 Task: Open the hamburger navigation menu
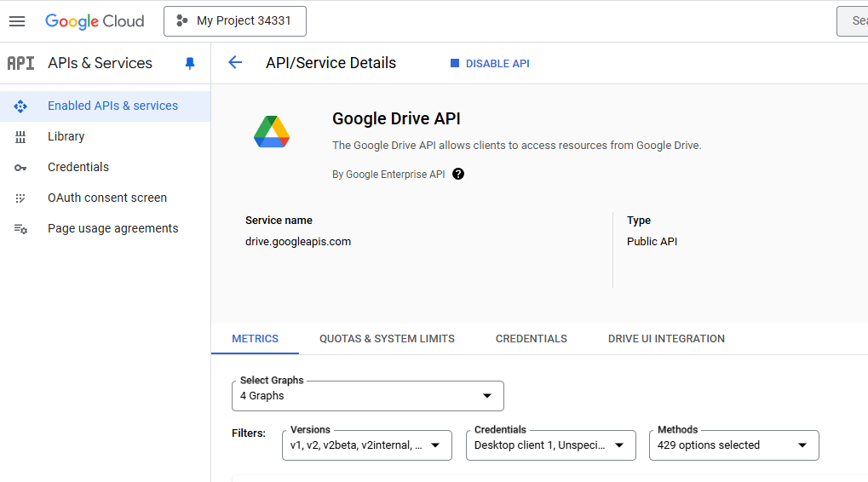pyautogui.click(x=17, y=21)
